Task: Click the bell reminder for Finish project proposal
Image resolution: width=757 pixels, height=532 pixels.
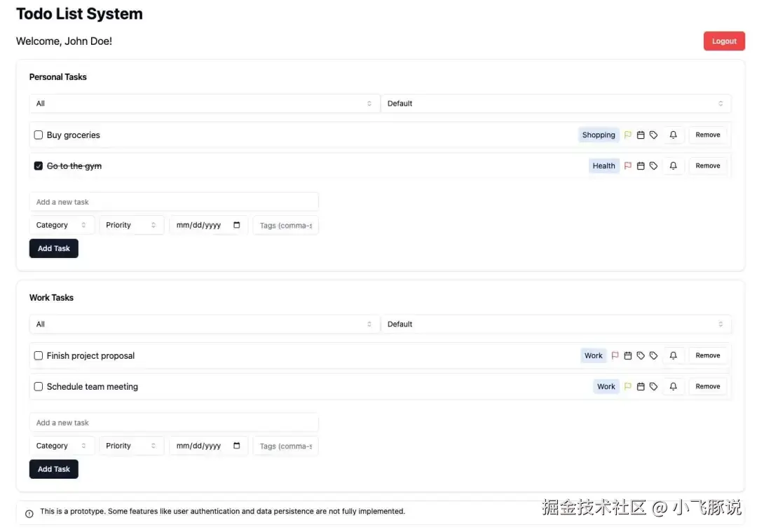Action: click(x=673, y=356)
